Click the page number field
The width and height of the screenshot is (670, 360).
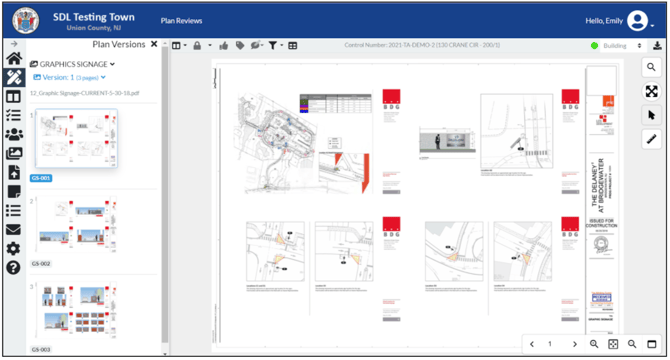click(x=550, y=344)
